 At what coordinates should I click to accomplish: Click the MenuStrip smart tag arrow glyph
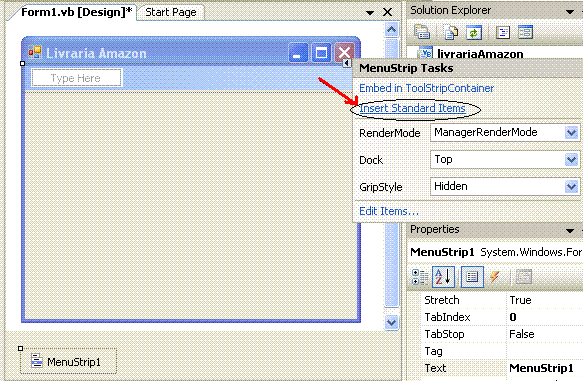click(346, 63)
